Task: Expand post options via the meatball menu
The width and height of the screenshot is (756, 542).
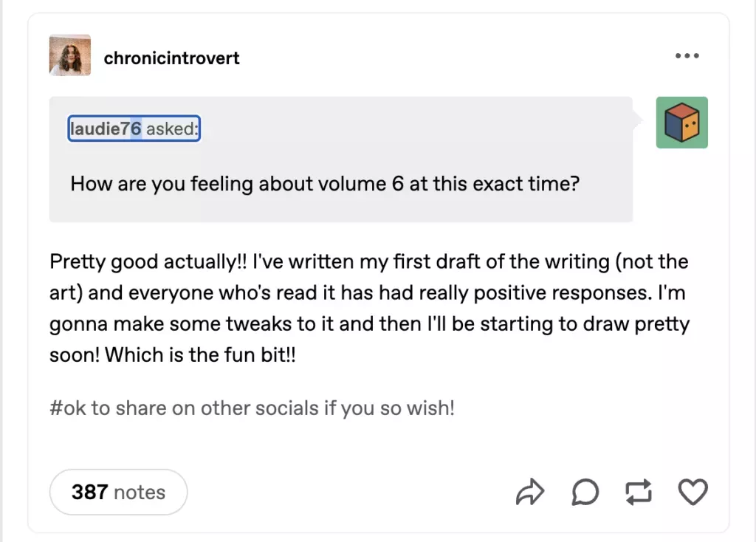Action: click(x=687, y=54)
